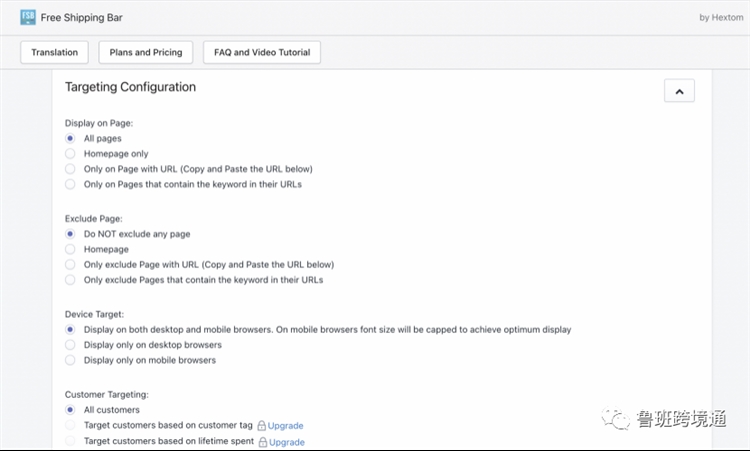Select Only on Page with URL option
This screenshot has width=750, height=451.
click(x=70, y=169)
